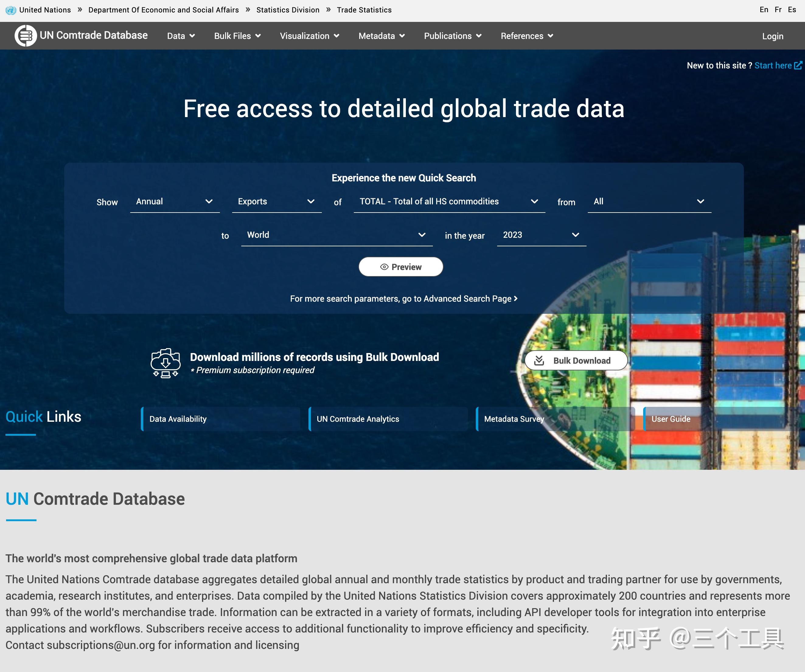This screenshot has height=672, width=805.
Task: Open the Data menu
Action: (180, 36)
